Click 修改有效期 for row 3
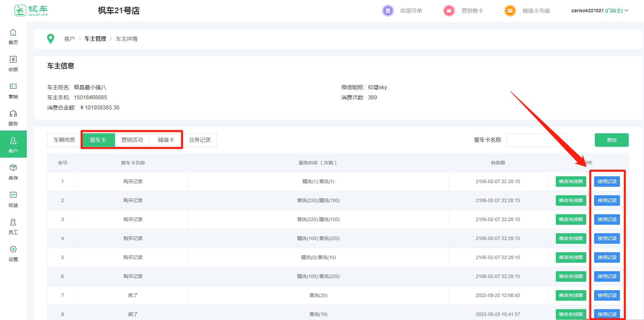 click(571, 219)
